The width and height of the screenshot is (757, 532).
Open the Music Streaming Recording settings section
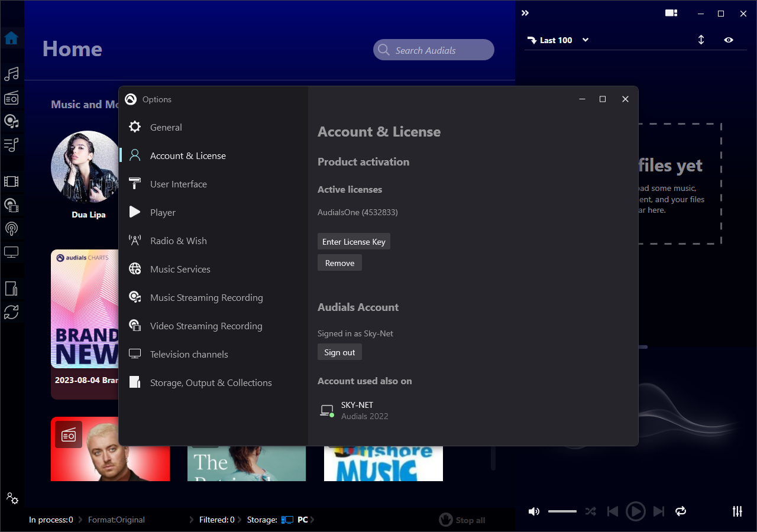click(206, 297)
